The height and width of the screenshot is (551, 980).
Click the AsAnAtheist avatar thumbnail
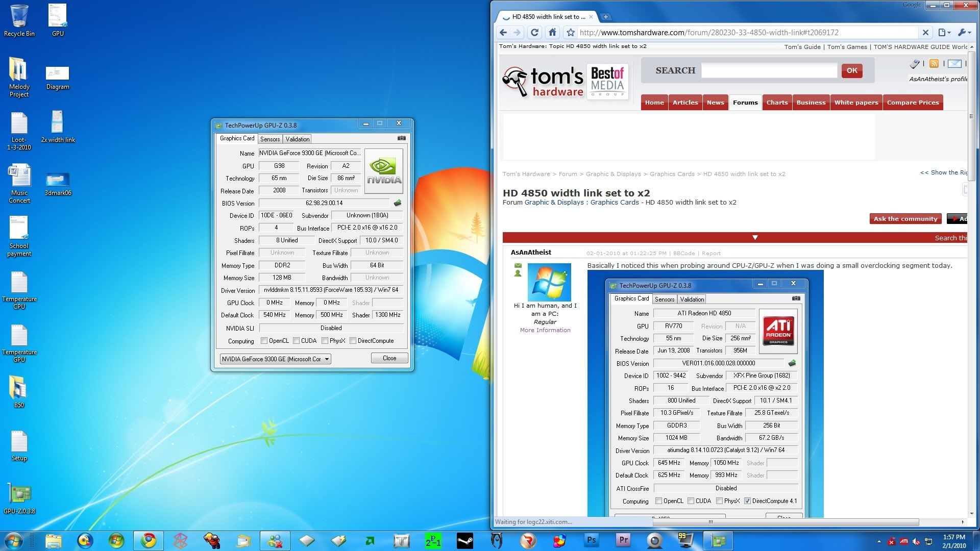(x=549, y=282)
